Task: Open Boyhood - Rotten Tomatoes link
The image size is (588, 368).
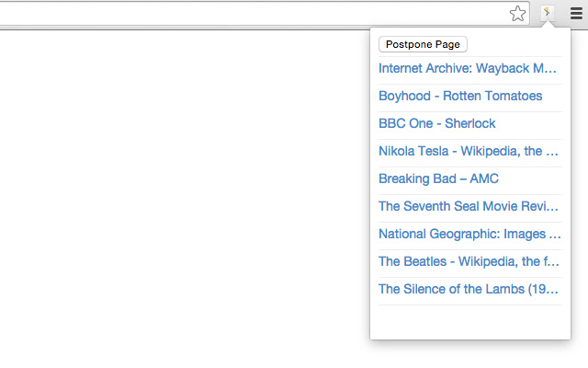Action: click(460, 96)
